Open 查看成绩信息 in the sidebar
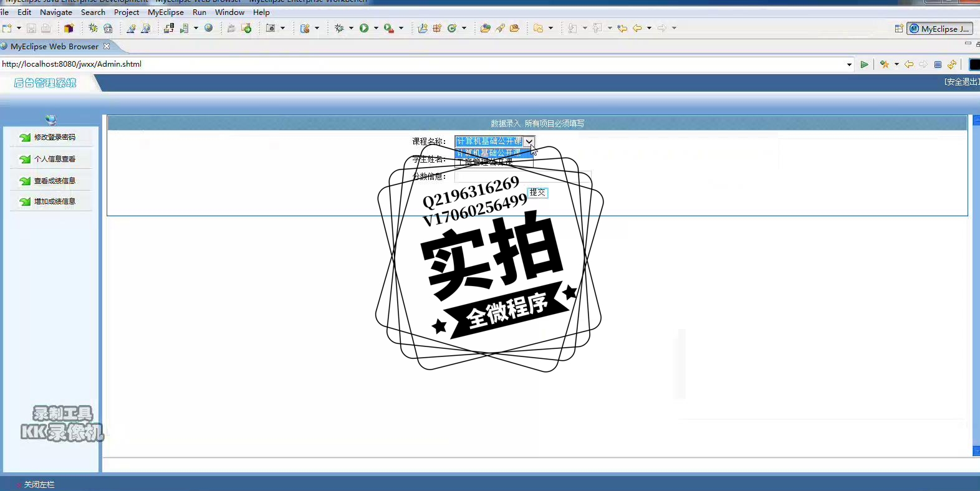The image size is (980, 491). click(x=55, y=181)
